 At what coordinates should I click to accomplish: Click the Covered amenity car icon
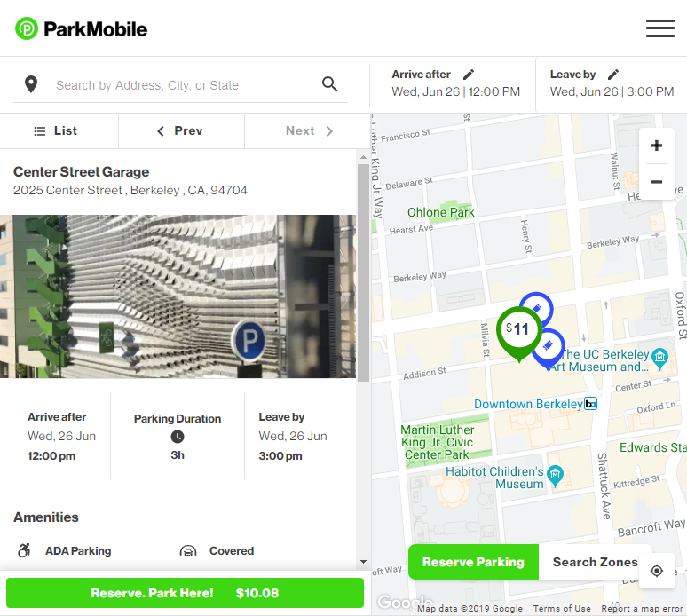pyautogui.click(x=188, y=550)
